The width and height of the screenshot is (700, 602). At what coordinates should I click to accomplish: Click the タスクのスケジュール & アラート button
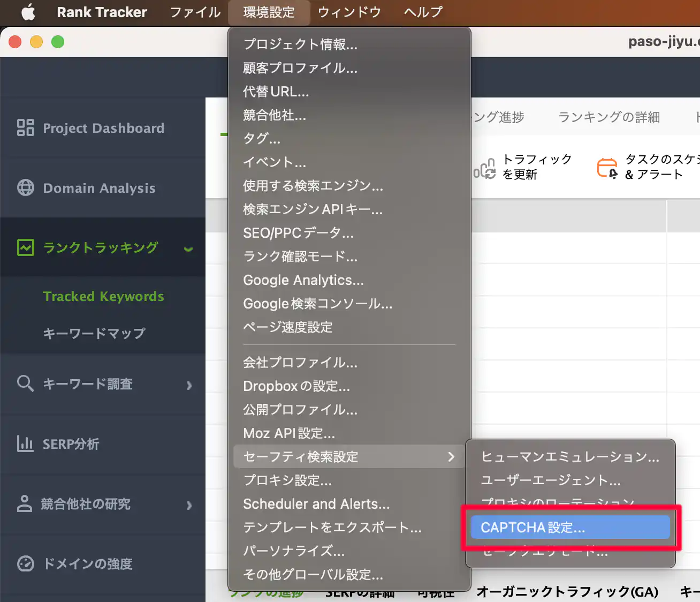649,167
